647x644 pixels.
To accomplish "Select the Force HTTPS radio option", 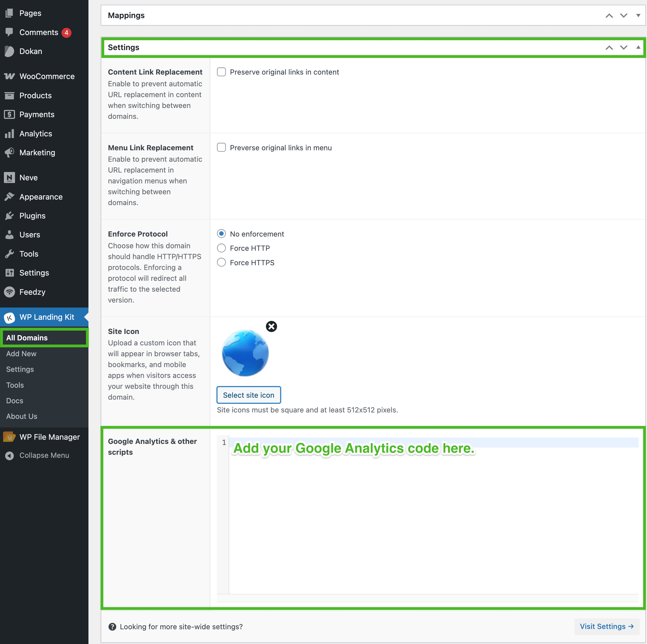I will pyautogui.click(x=221, y=262).
